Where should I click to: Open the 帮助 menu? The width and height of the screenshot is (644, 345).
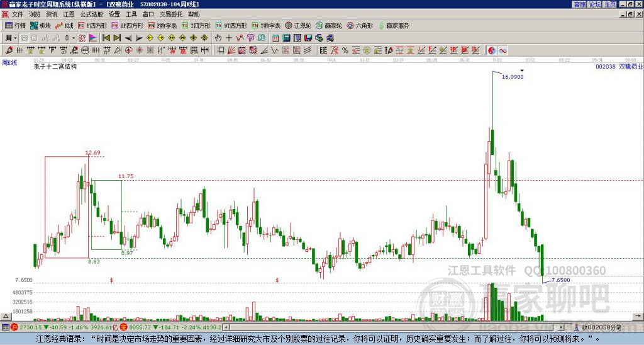click(x=194, y=14)
